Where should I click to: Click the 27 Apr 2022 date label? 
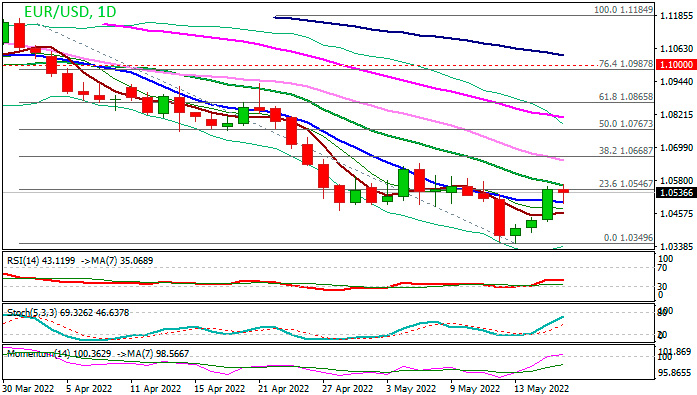(348, 389)
